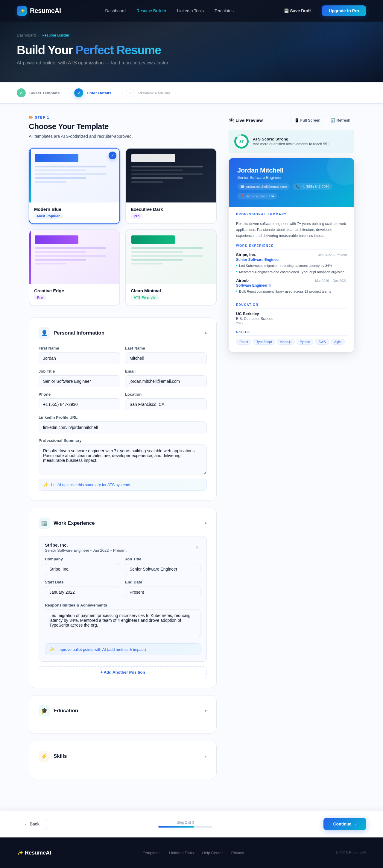383x868 pixels.
Task: Select the Clean Minimal template
Action: coord(171,267)
